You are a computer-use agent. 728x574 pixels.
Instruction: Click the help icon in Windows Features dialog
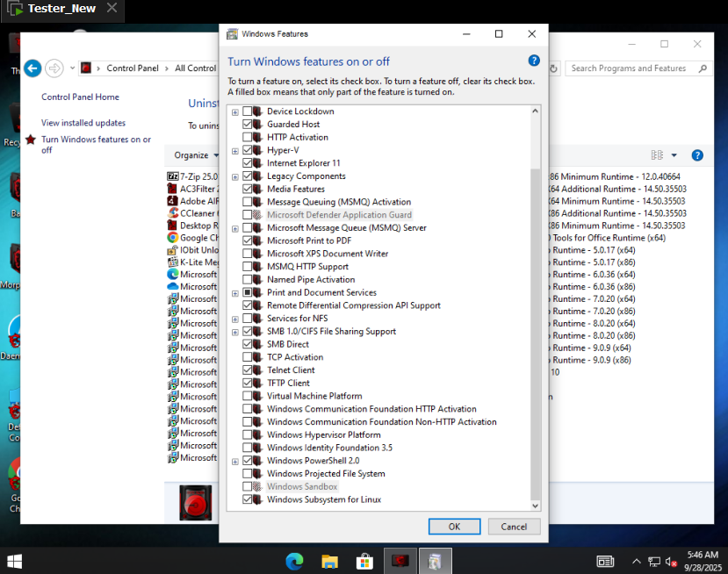click(534, 61)
